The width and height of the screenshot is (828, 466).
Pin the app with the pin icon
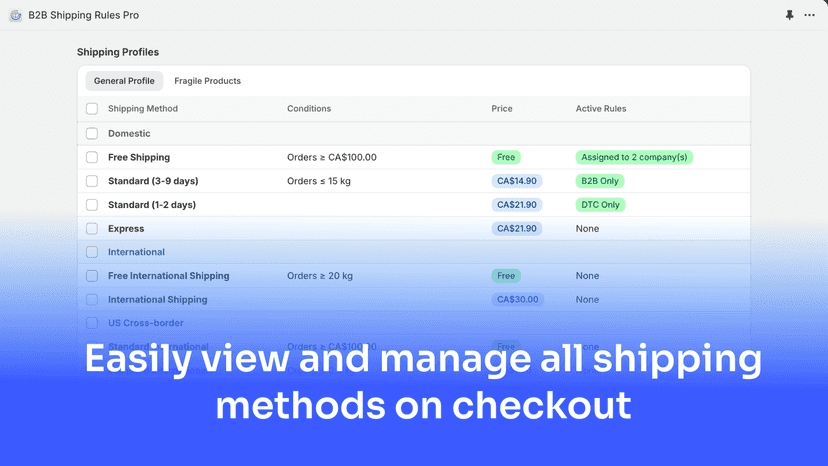[x=789, y=15]
